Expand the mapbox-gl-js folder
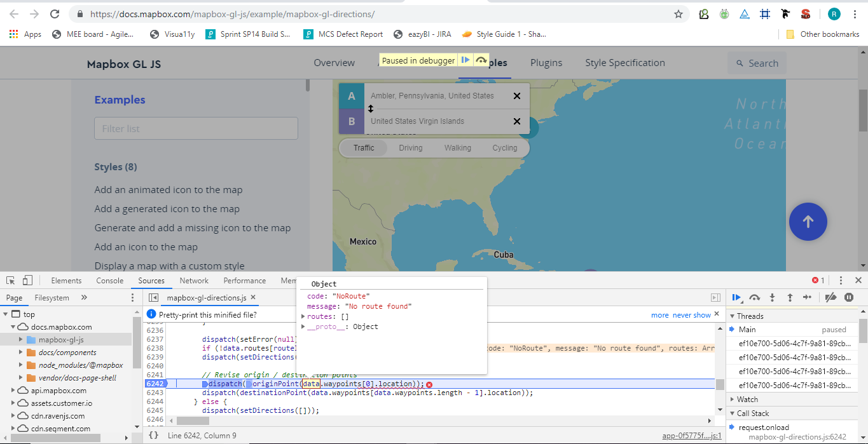 click(x=21, y=340)
